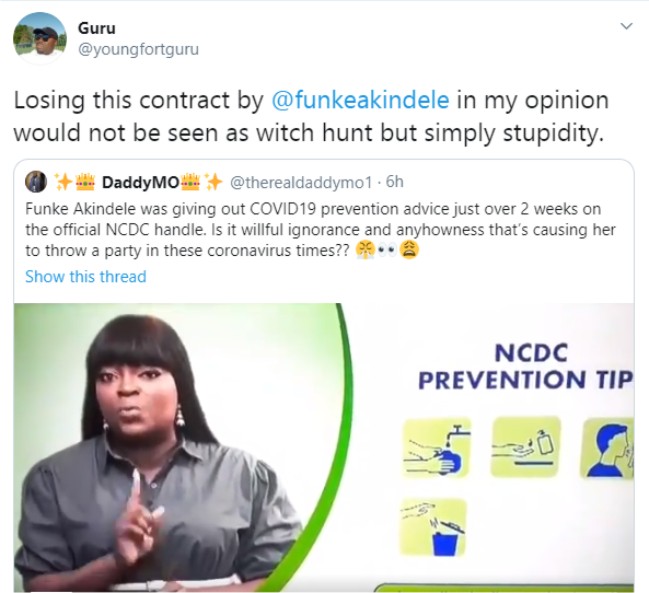Click the coughing person icon
This screenshot has height=593, width=649.
click(607, 448)
